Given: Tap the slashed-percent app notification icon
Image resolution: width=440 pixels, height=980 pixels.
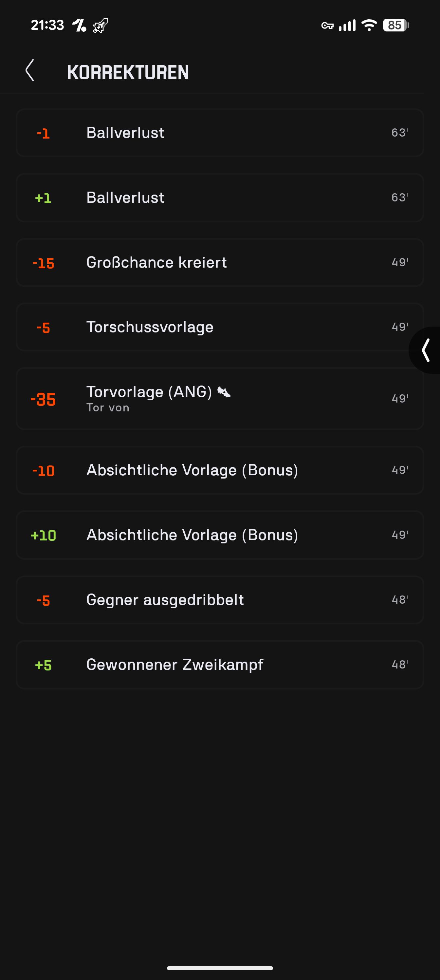Looking at the screenshot, I should [80, 26].
